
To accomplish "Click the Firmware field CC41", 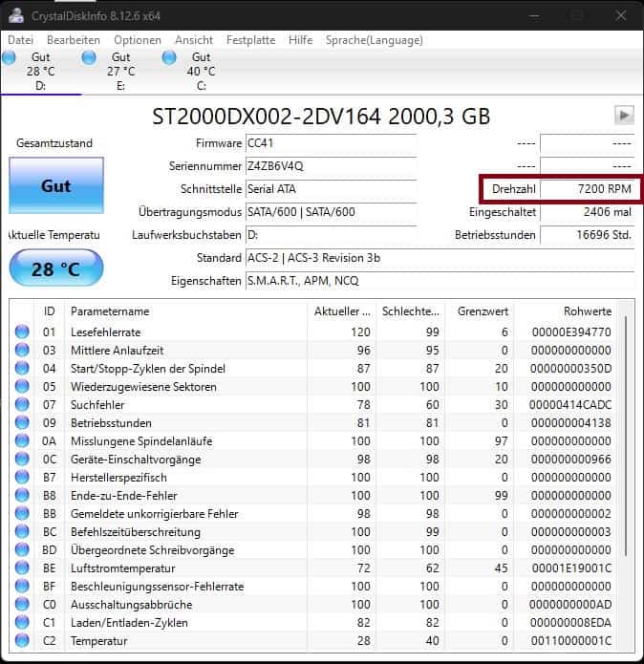I will (x=332, y=143).
